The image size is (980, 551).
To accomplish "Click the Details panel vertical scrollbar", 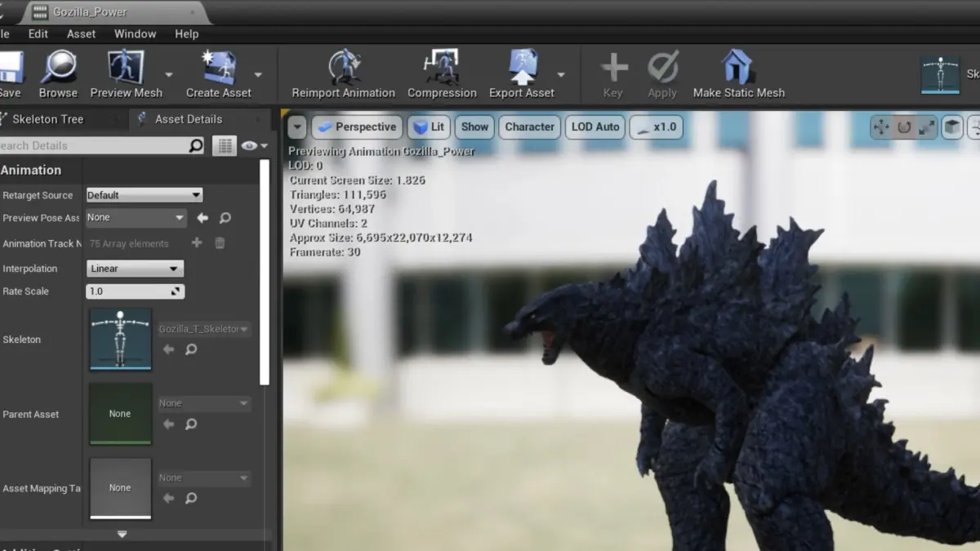I will pyautogui.click(x=264, y=272).
